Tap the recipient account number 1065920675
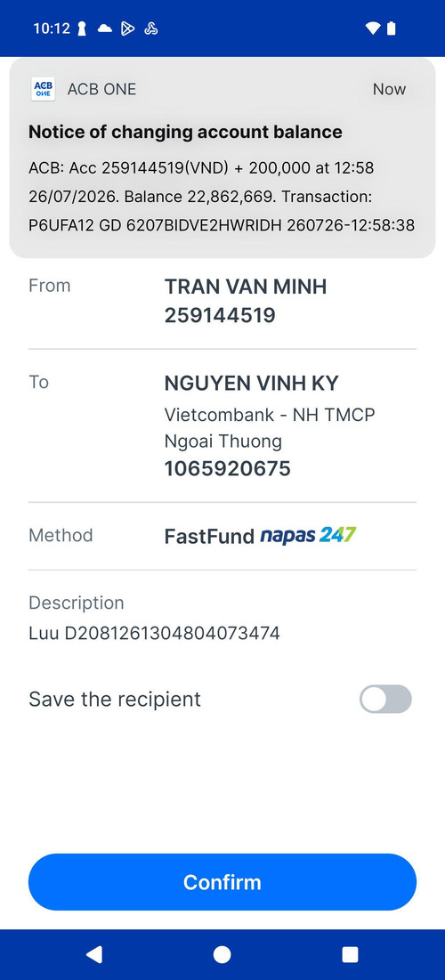The width and height of the screenshot is (445, 980). pyautogui.click(x=228, y=469)
